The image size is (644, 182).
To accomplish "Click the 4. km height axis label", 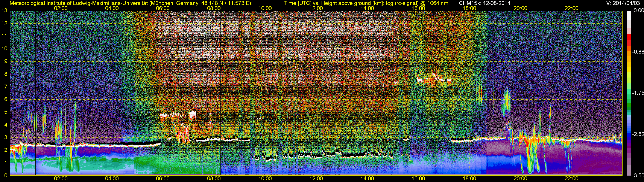I will [x=6, y=125].
